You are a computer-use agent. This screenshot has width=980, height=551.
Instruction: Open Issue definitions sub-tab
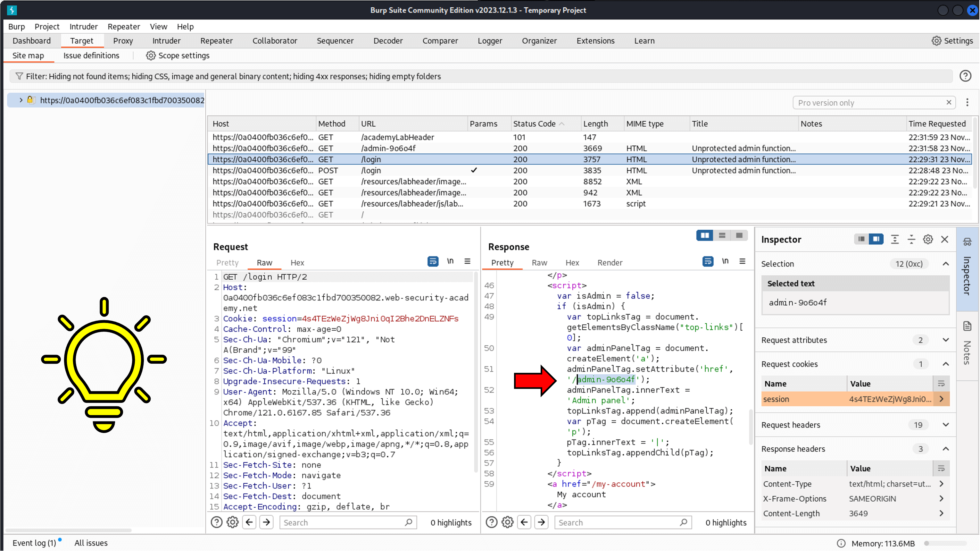(x=91, y=55)
